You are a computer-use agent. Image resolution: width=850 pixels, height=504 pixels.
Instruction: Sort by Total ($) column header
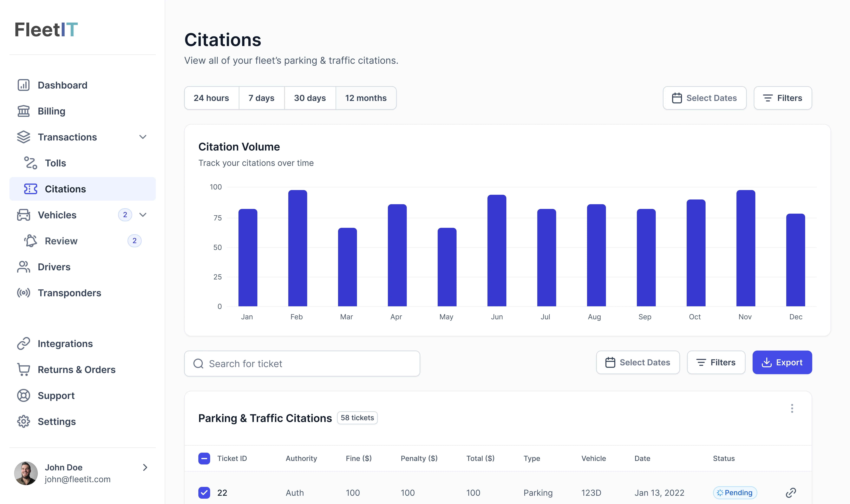[480, 459]
